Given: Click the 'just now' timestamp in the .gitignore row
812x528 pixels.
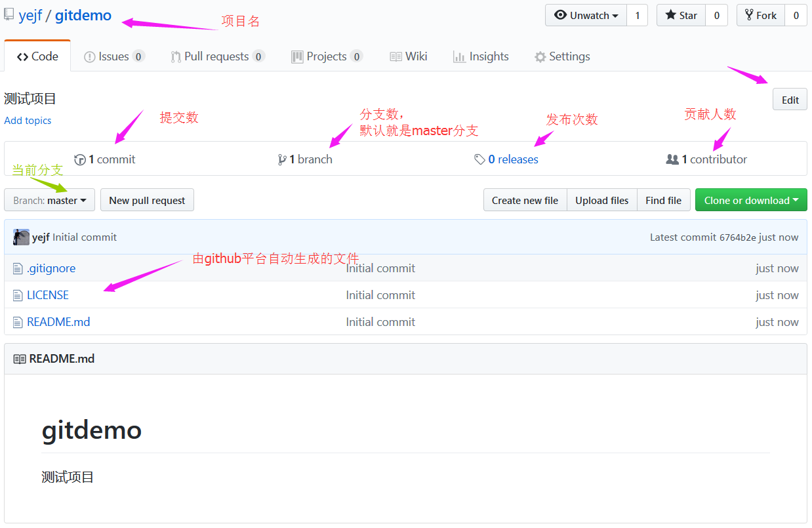Looking at the screenshot, I should click(777, 268).
